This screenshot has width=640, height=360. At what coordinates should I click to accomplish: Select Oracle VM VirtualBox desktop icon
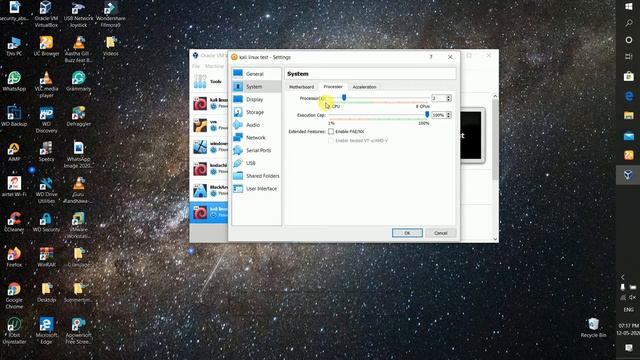coord(46,14)
